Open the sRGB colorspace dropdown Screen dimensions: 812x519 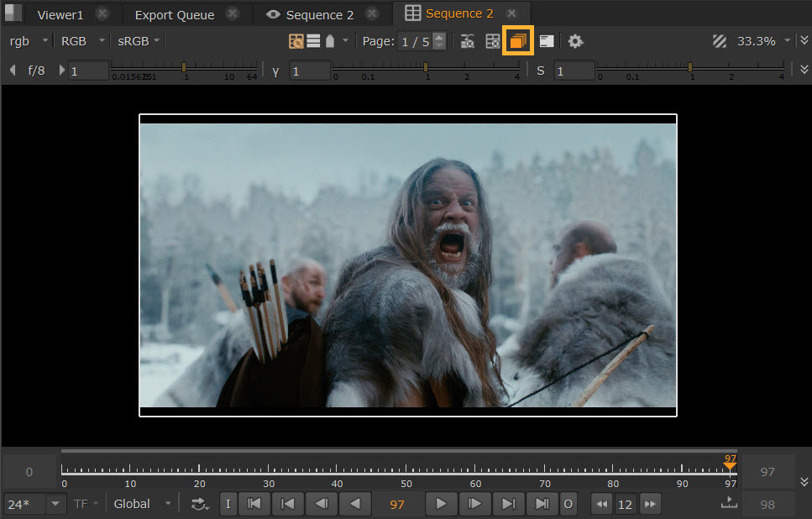(139, 41)
